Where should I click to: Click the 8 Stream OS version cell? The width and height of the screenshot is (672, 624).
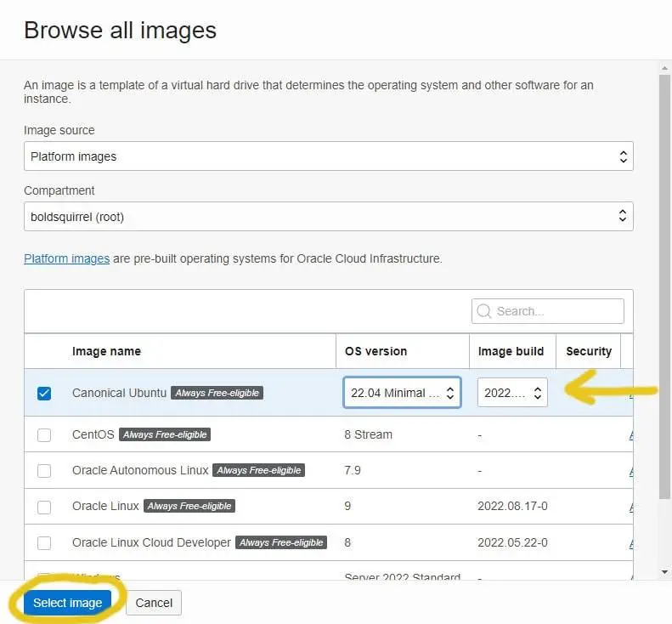pyautogui.click(x=368, y=434)
